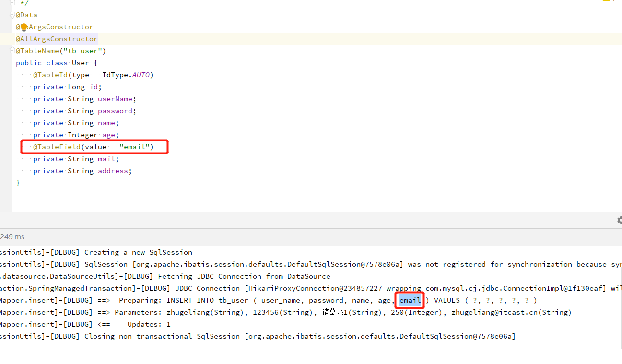
Task: Click the 249 ms duration label
Action: click(12, 236)
